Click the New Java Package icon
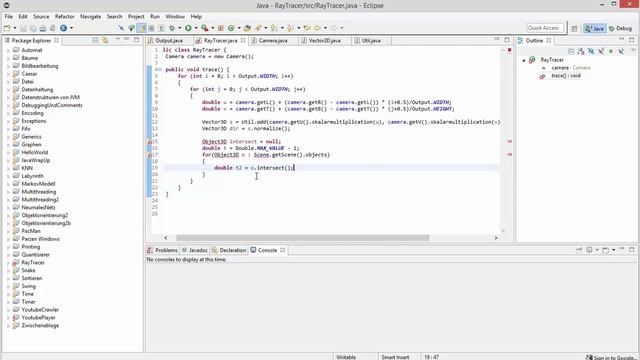The image size is (640, 360). pyautogui.click(x=221, y=28)
